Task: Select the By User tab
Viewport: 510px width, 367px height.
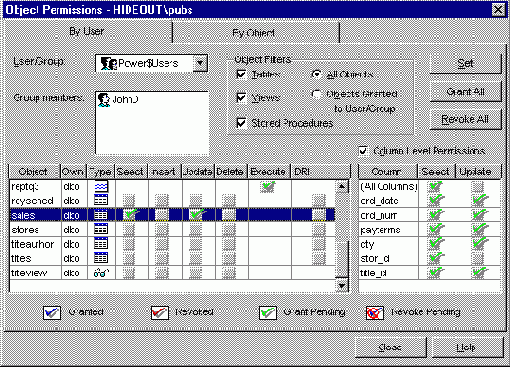Action: 88,32
